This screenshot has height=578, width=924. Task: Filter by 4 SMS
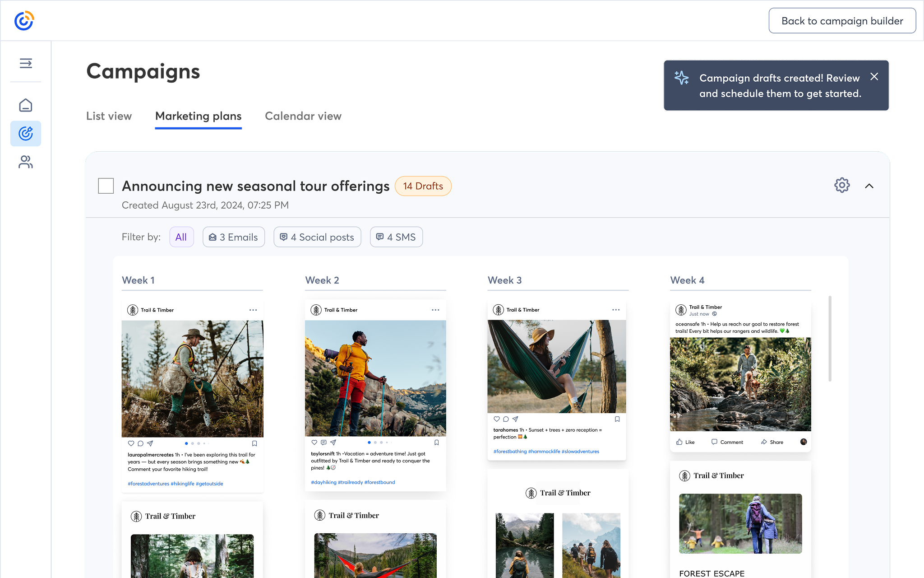point(396,237)
